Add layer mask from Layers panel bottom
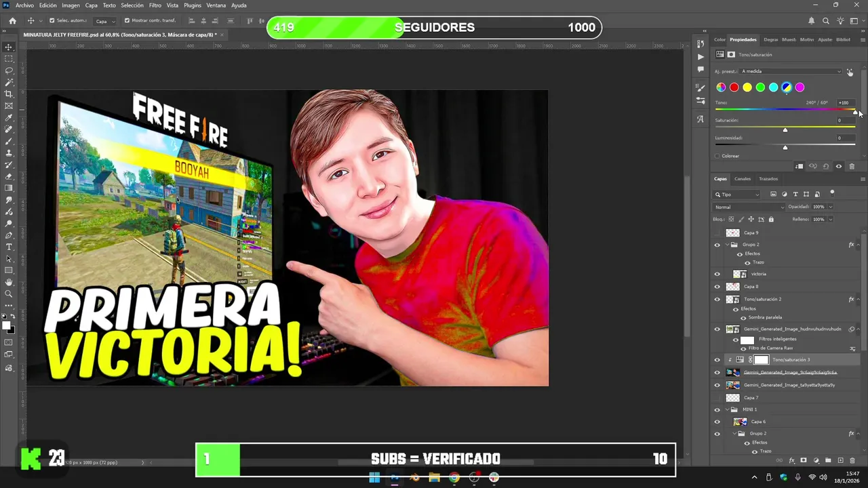This screenshot has height=488, width=868. (x=804, y=460)
